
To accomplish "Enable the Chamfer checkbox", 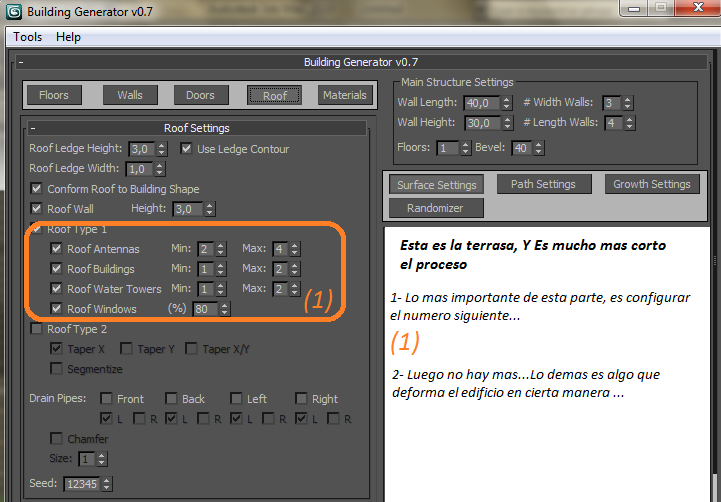I will click(57, 439).
